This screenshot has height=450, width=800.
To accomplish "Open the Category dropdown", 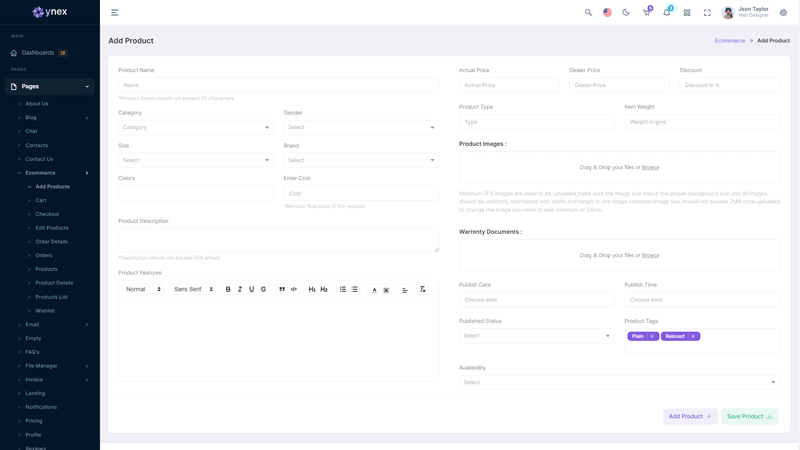I will click(196, 128).
